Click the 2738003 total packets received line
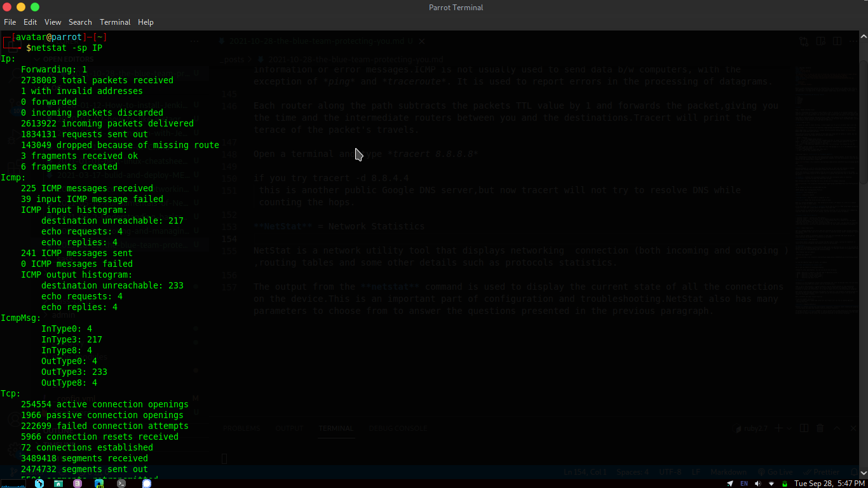Viewport: 868px width, 488px height. pyautogui.click(x=97, y=80)
